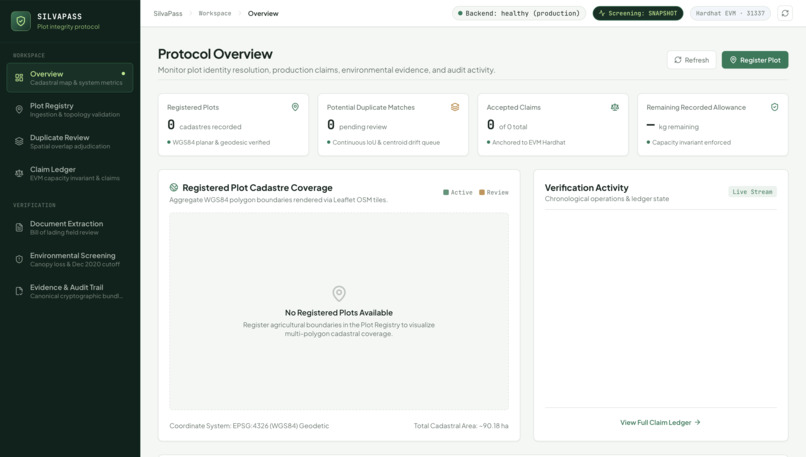
Task: Click the map pin icon in empty cadastre map
Action: pos(339,294)
